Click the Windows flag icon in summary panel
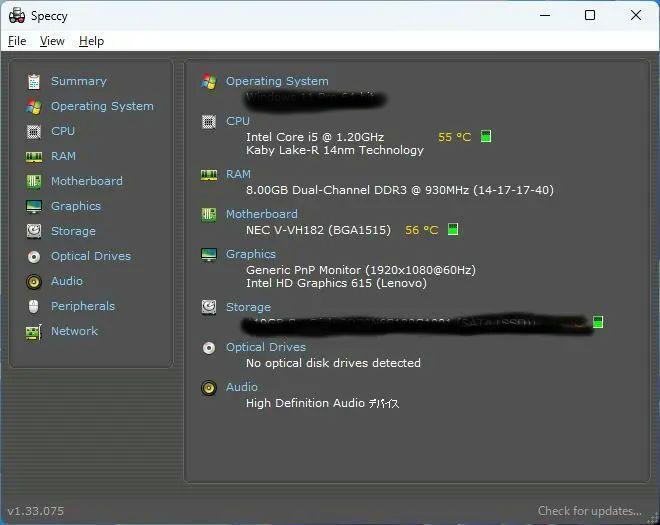Image resolution: width=660 pixels, height=525 pixels. click(209, 81)
